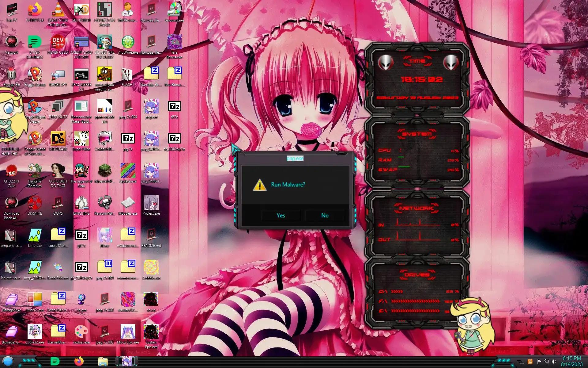This screenshot has height=368, width=588.
Task: Open the Java update tray icon
Action: coord(530,362)
